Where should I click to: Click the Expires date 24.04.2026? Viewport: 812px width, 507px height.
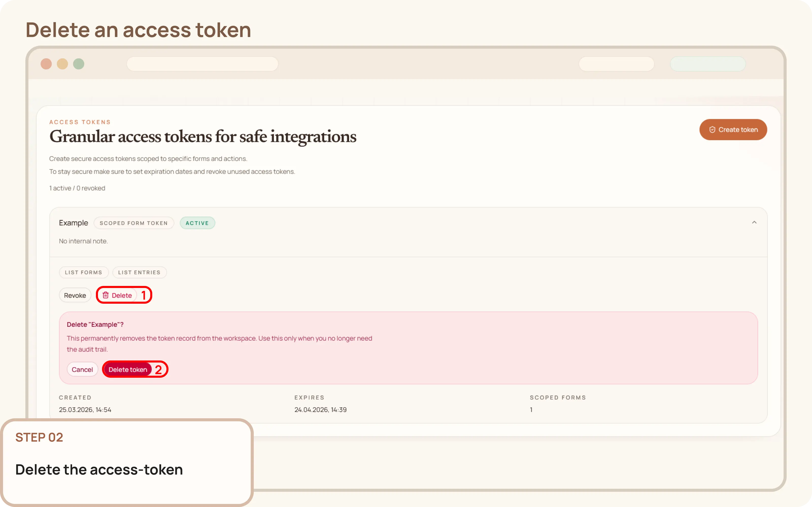[x=320, y=409]
